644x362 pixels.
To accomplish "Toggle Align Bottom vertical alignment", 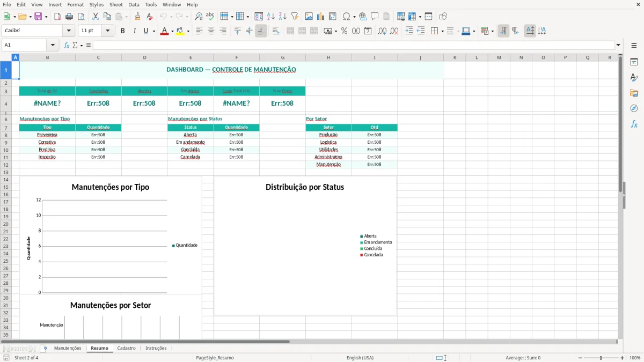I will pos(261,31).
